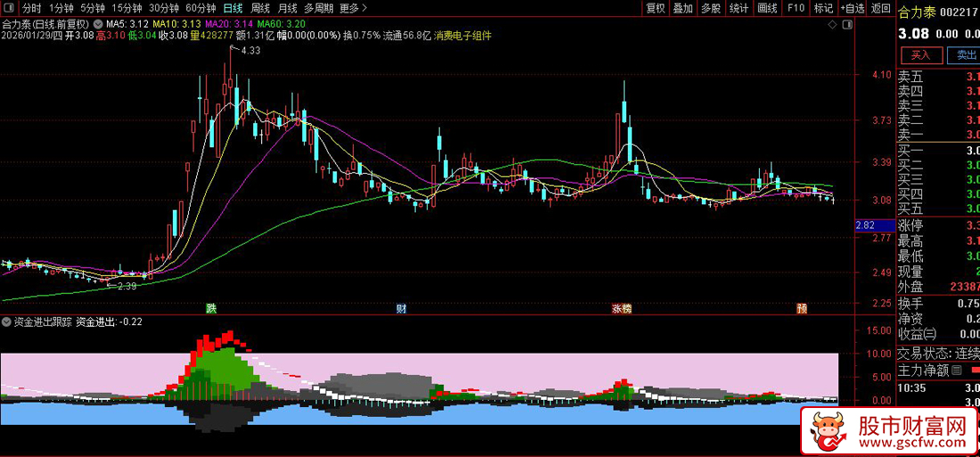Image resolution: width=980 pixels, height=457 pixels.
Task: Click the 涨榜 event marker on the chart
Action: click(622, 308)
